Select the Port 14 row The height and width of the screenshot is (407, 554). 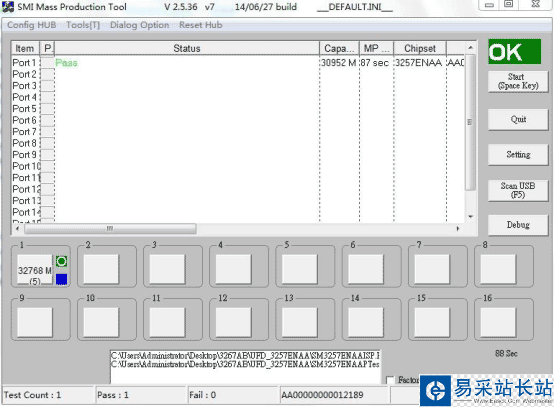coord(238,212)
